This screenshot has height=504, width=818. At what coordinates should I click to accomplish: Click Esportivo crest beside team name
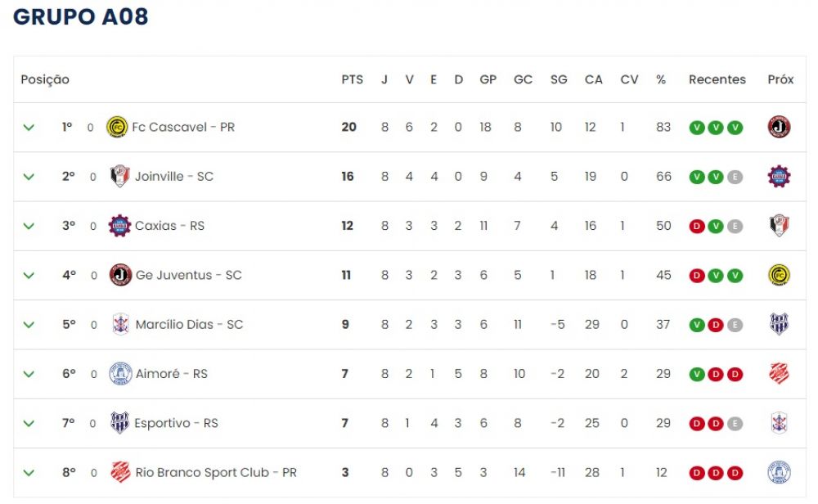pos(119,423)
